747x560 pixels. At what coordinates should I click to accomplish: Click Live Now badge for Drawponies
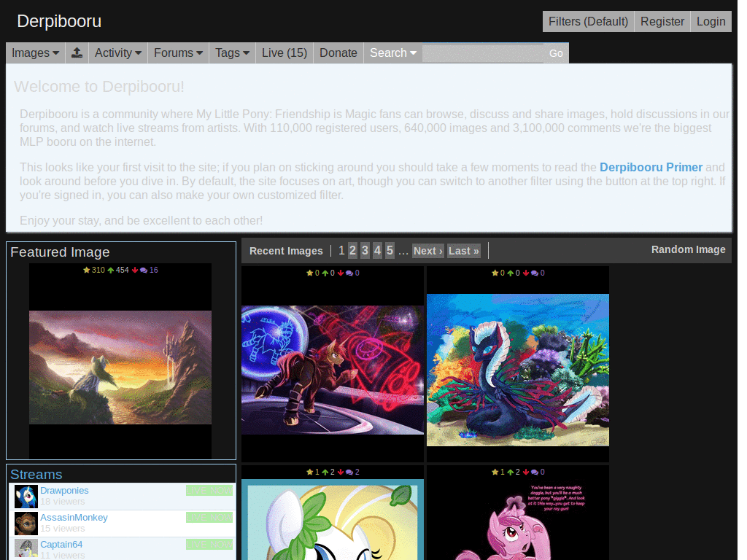209,491
